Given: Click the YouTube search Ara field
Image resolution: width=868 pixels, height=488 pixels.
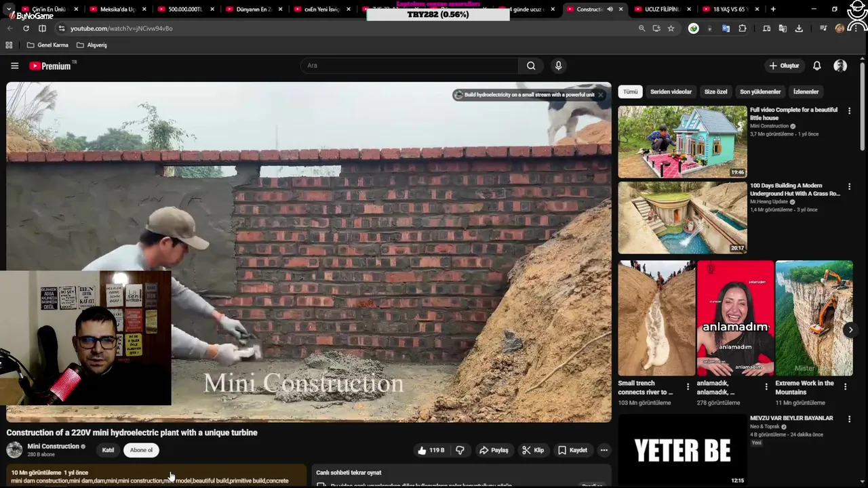Looking at the screenshot, I should pyautogui.click(x=410, y=66).
